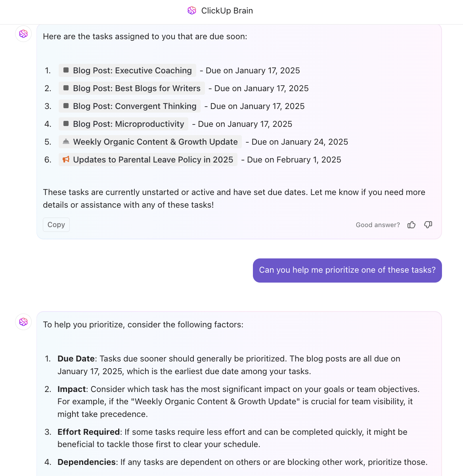Viewport: 463px width, 476px height.
Task: Open Blog Post: Executive Coaching task
Action: coord(132,71)
